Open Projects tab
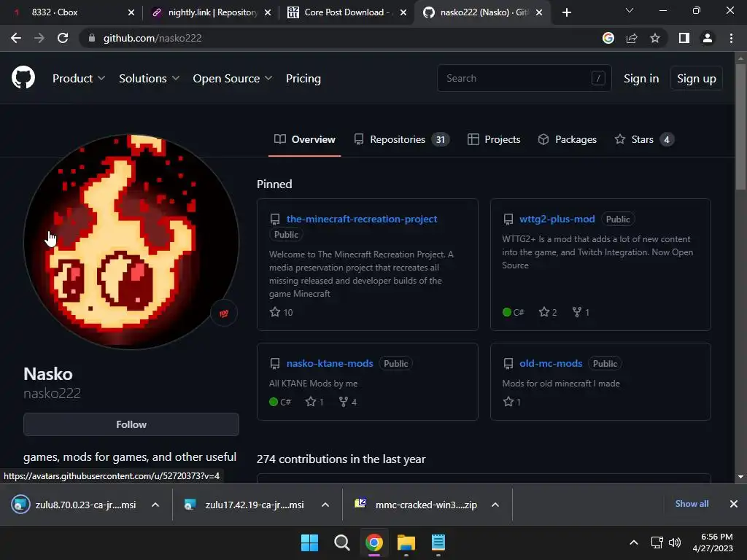The width and height of the screenshot is (747, 560). point(494,139)
